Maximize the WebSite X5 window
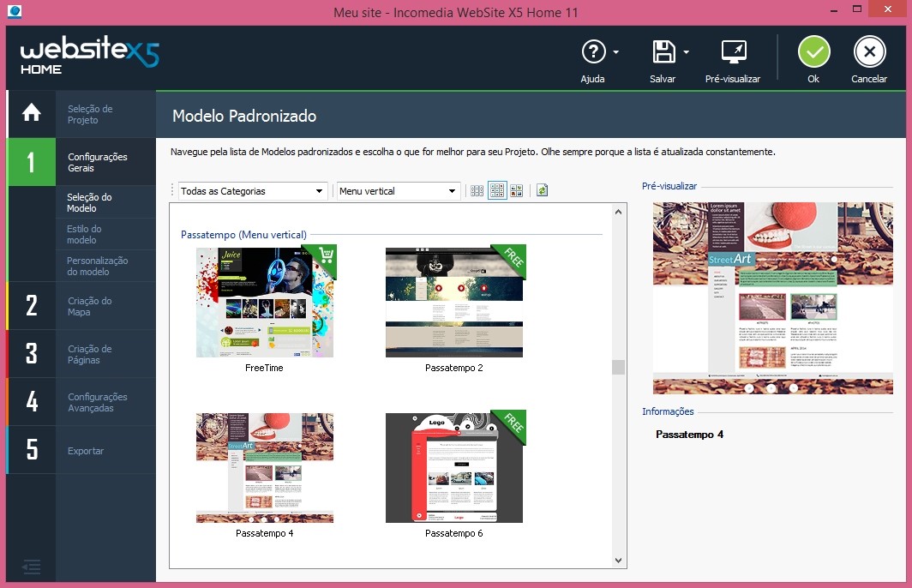912x588 pixels. click(x=857, y=9)
